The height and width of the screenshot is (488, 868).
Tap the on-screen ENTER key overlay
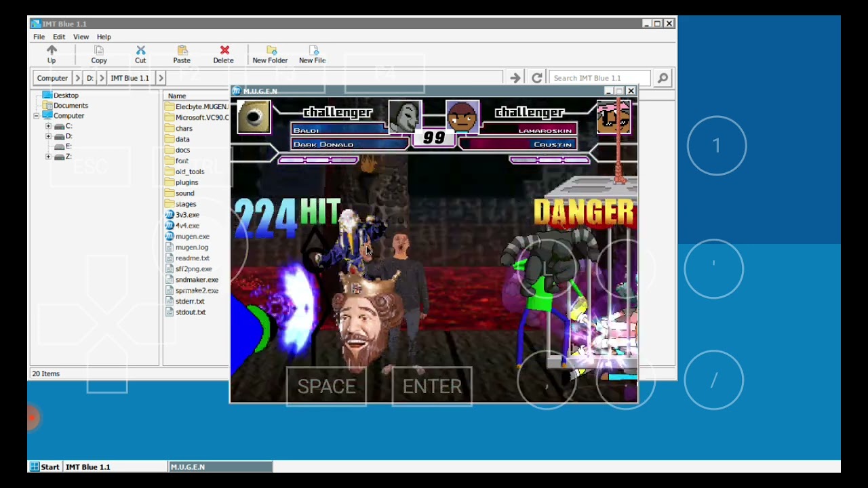[x=432, y=386]
